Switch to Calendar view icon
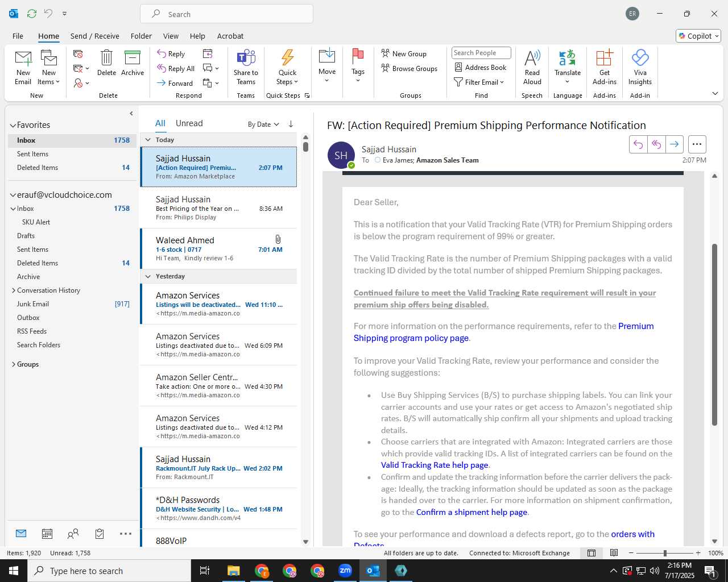Viewport: 728px width, 582px height. pyautogui.click(x=47, y=534)
